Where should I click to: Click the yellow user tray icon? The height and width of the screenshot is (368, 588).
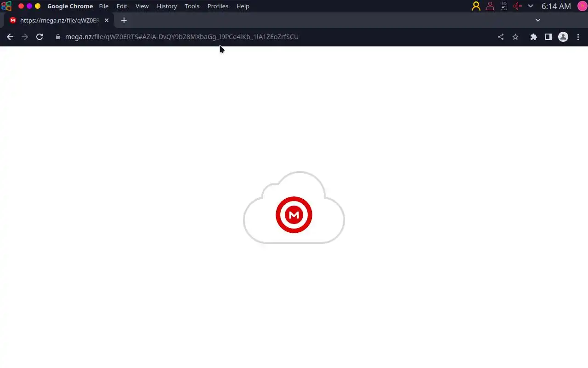point(476,6)
